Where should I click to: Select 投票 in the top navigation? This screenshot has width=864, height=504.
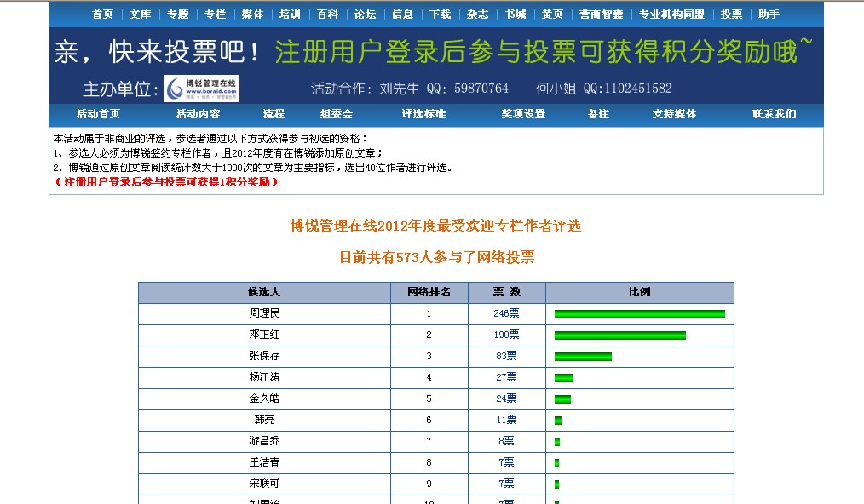(731, 14)
